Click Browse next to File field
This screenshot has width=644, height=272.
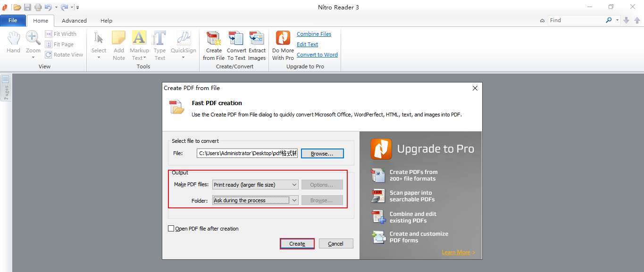(322, 154)
